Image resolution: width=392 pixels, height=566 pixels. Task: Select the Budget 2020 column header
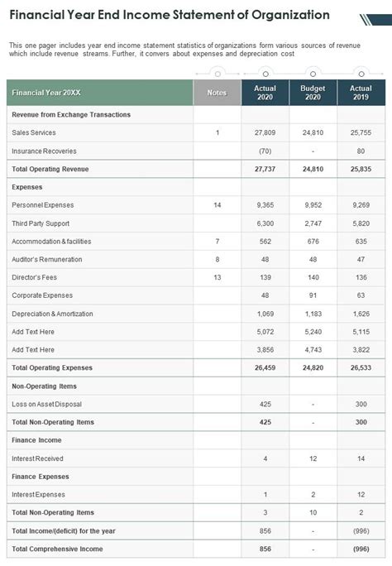click(313, 93)
